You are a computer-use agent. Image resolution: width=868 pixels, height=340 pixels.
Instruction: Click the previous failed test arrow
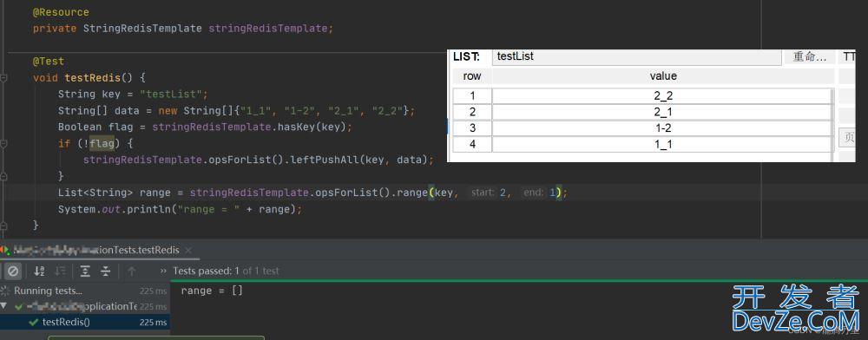[131, 271]
